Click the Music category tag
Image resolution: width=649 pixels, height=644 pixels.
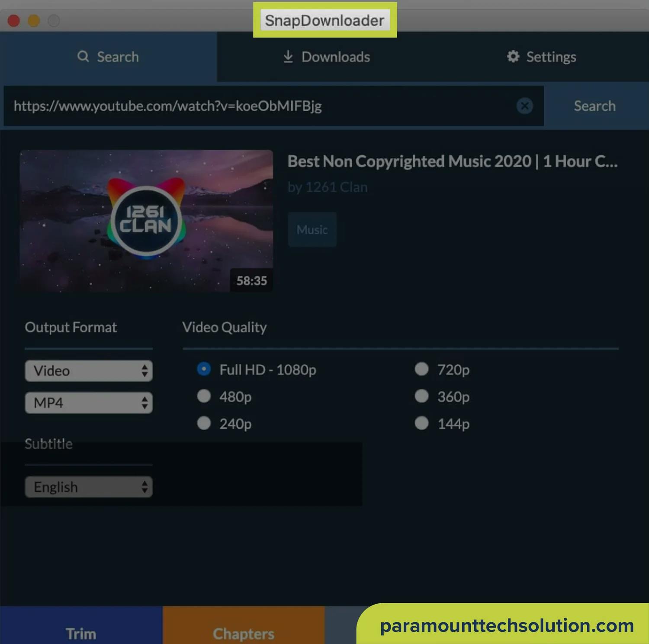(x=312, y=229)
